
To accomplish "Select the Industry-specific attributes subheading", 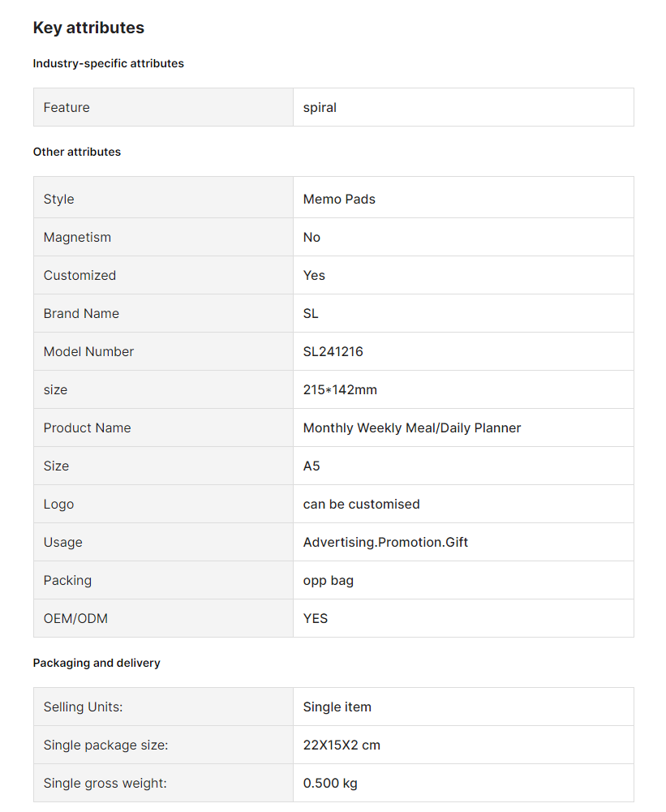I will point(108,63).
